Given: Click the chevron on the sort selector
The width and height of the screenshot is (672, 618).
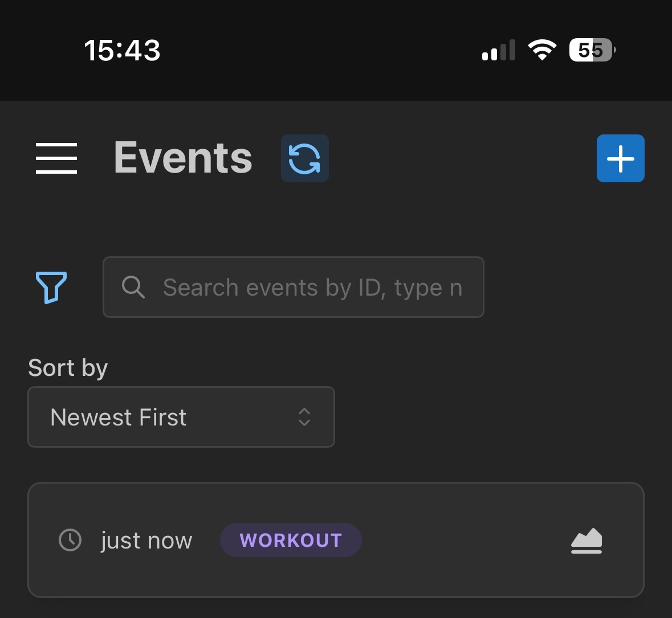Looking at the screenshot, I should (x=304, y=418).
